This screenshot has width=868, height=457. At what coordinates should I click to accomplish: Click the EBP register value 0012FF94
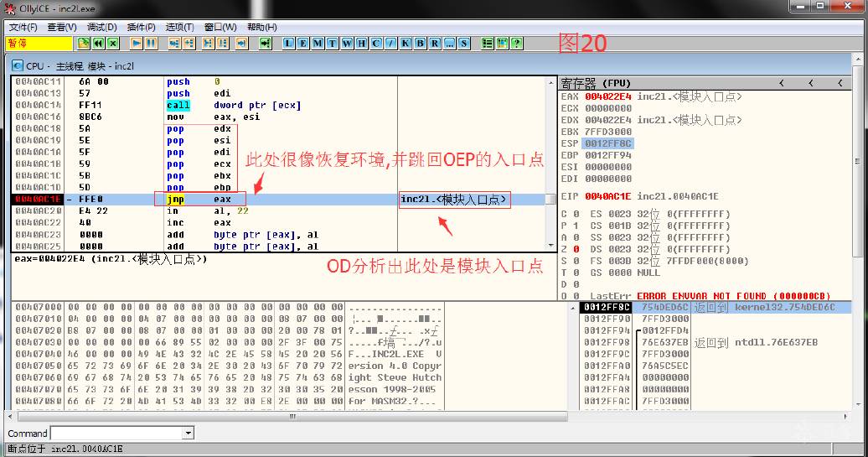coord(607,155)
